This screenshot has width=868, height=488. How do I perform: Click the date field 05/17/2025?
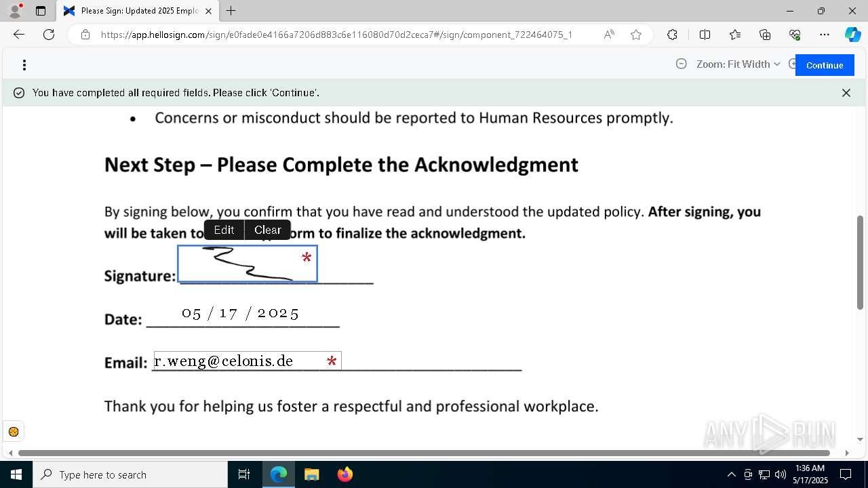click(x=240, y=313)
